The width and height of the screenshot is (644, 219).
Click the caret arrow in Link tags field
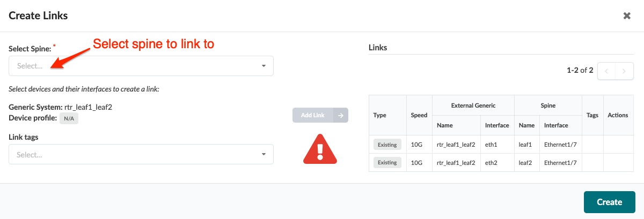pos(264,154)
